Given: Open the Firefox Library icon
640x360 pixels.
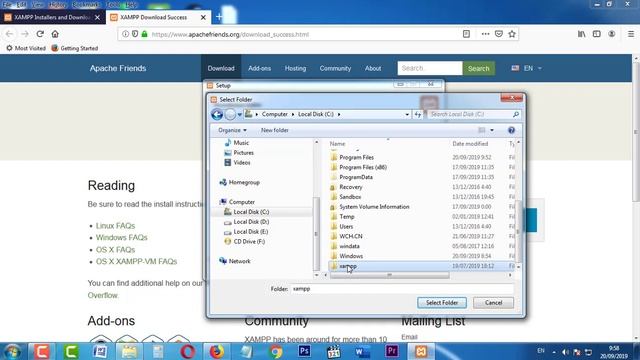Looking at the screenshot, I should click(x=581, y=34).
